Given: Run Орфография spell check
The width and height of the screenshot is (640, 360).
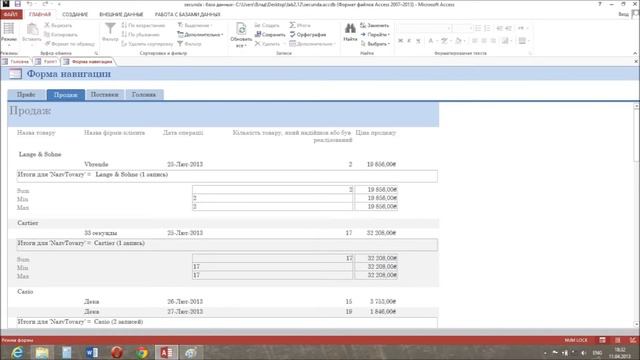Looking at the screenshot, I should pyautogui.click(x=308, y=35).
